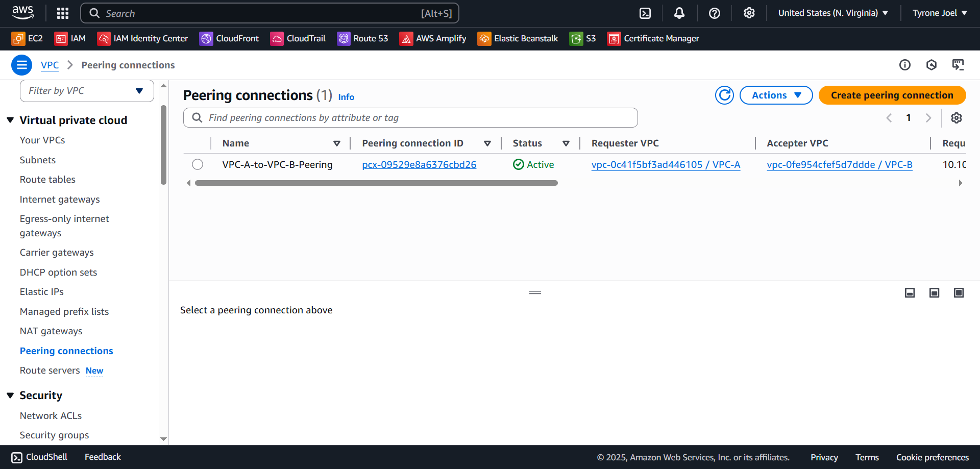
Task: Open the navigation hamburger menu
Action: pos(21,65)
